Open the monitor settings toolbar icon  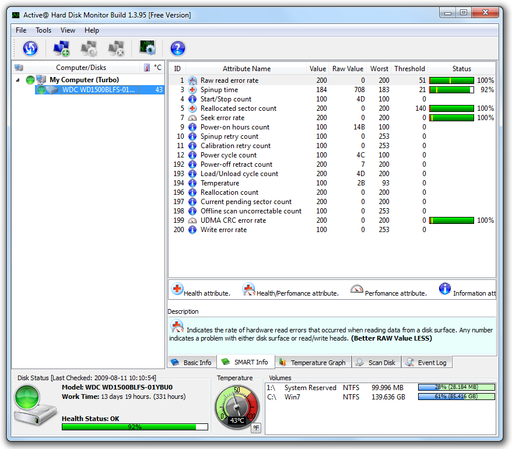tap(147, 48)
